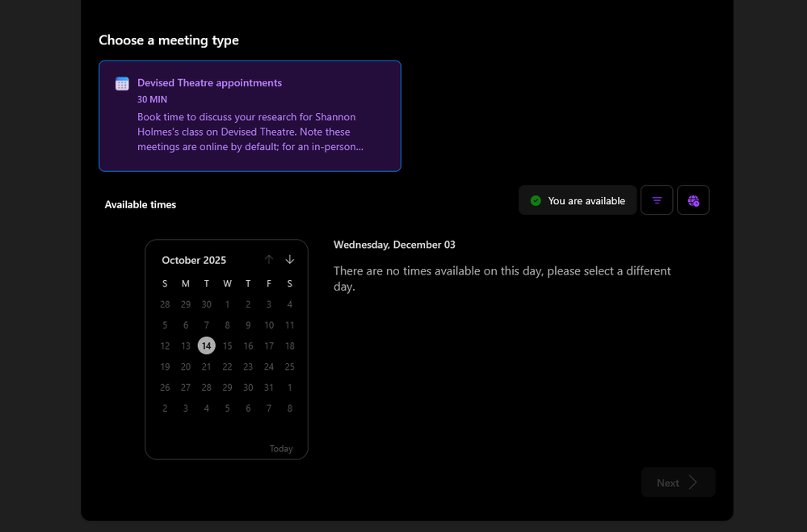
Task: Select October 9 in the calendar
Action: point(248,325)
